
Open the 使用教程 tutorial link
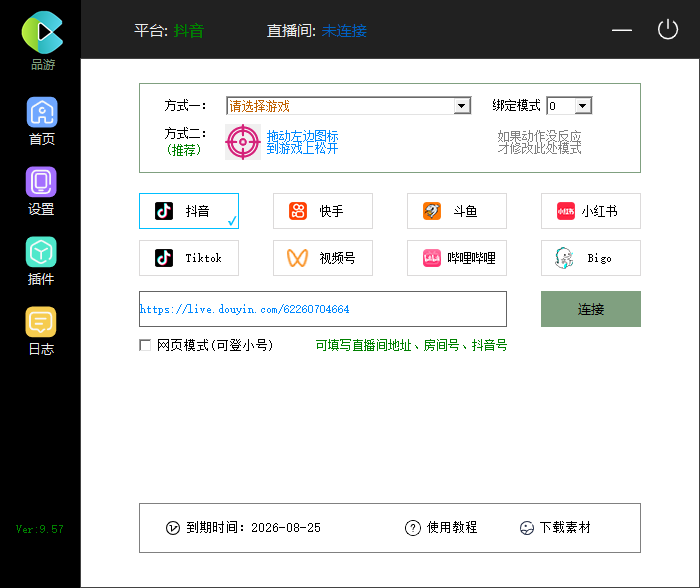pos(441,528)
